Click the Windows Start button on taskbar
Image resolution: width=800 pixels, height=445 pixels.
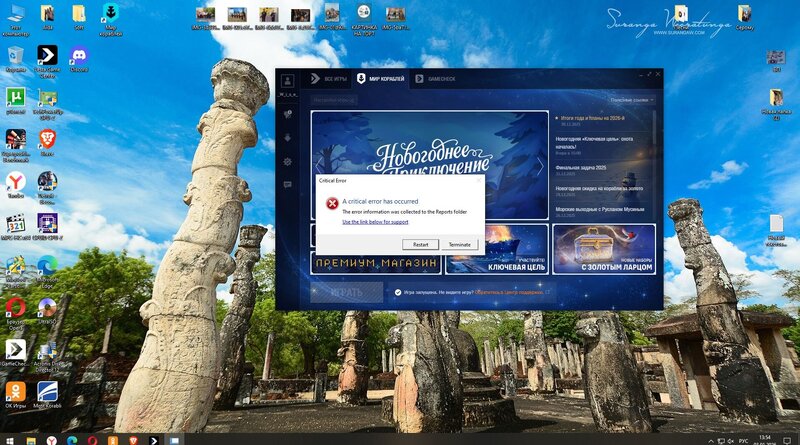(7, 439)
